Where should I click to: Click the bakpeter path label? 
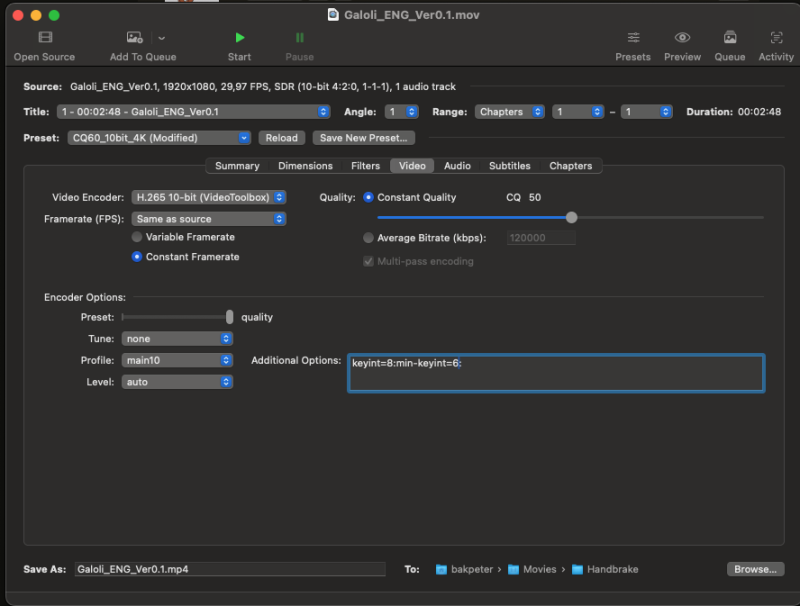click(472, 569)
